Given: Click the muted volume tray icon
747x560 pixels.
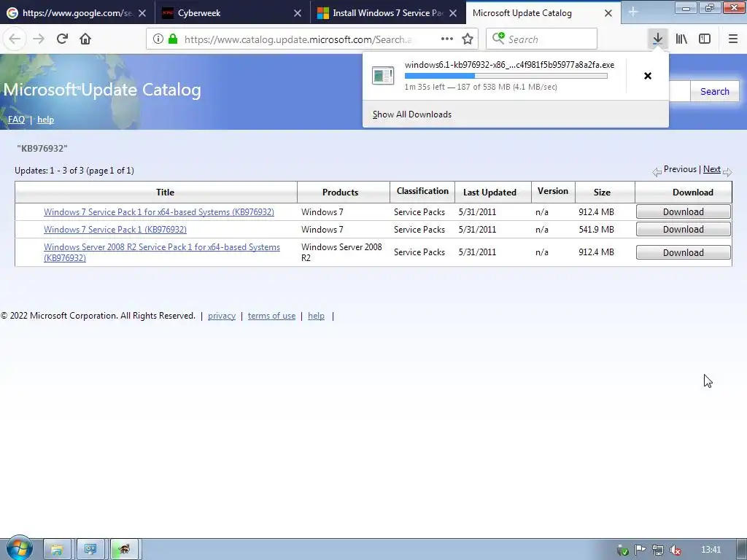Looking at the screenshot, I should tap(675, 550).
